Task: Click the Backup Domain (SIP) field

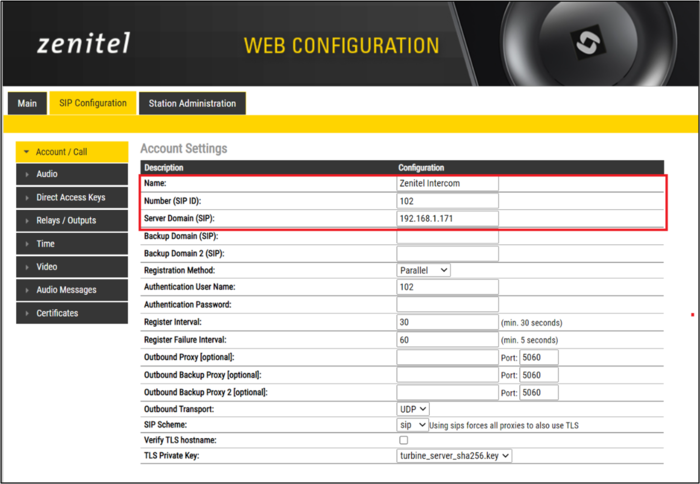Action: (x=447, y=236)
